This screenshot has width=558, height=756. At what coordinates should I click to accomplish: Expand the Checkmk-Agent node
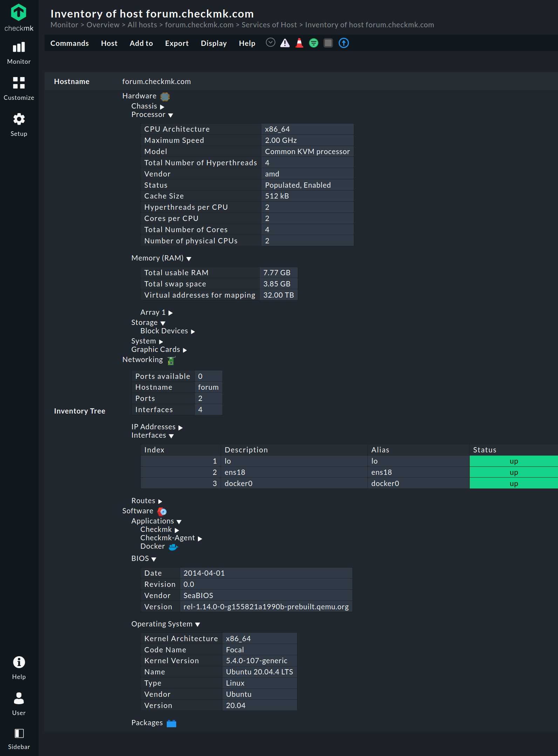200,539
